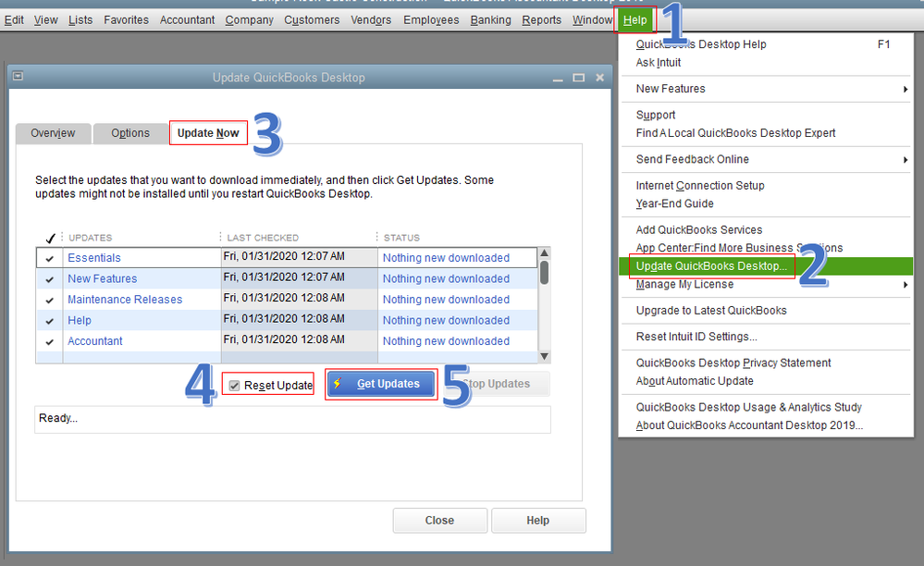The height and width of the screenshot is (566, 924).
Task: Switch to the Overview tab
Action: pos(53,133)
